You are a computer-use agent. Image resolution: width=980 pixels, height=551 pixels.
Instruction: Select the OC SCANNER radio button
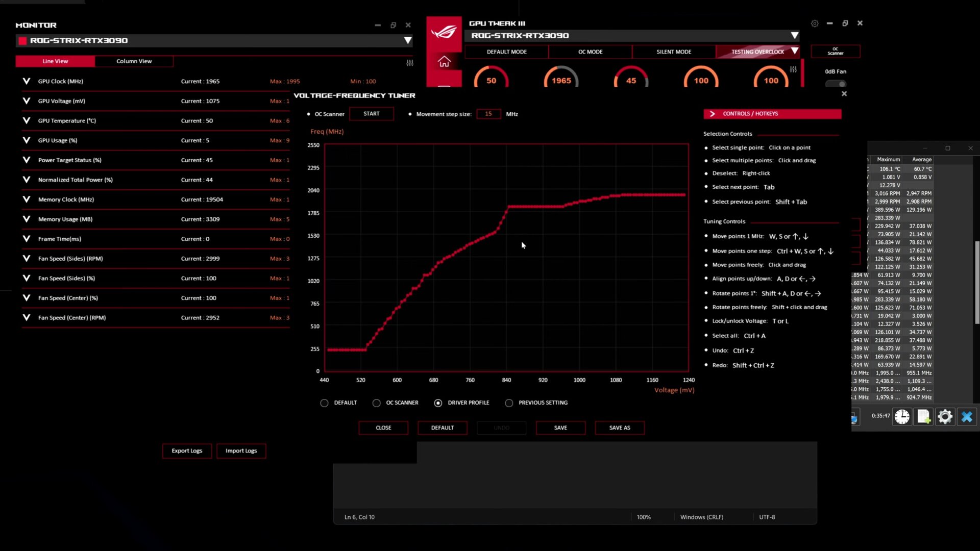[x=377, y=403]
